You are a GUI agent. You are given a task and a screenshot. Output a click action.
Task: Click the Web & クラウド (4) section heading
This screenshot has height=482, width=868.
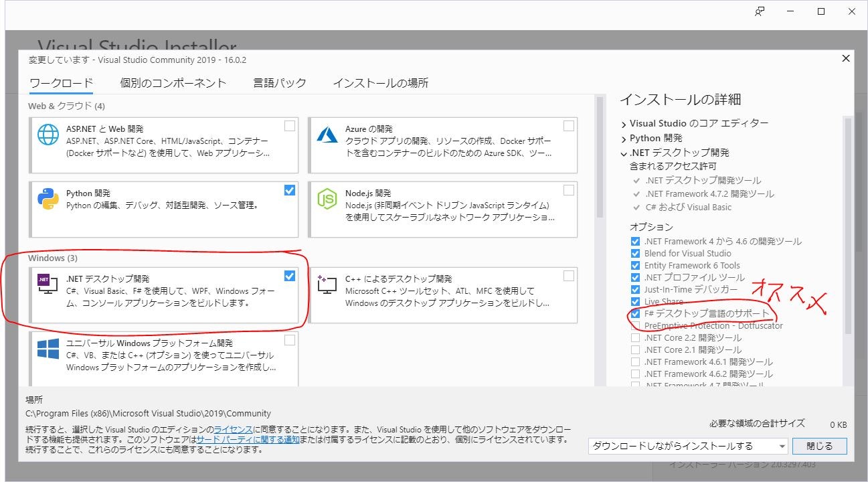[x=66, y=106]
